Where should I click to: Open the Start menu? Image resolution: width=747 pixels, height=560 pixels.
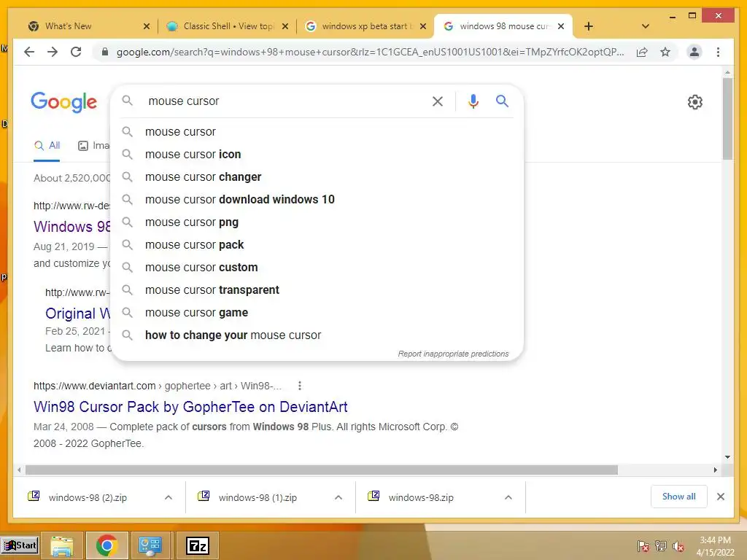click(x=20, y=545)
